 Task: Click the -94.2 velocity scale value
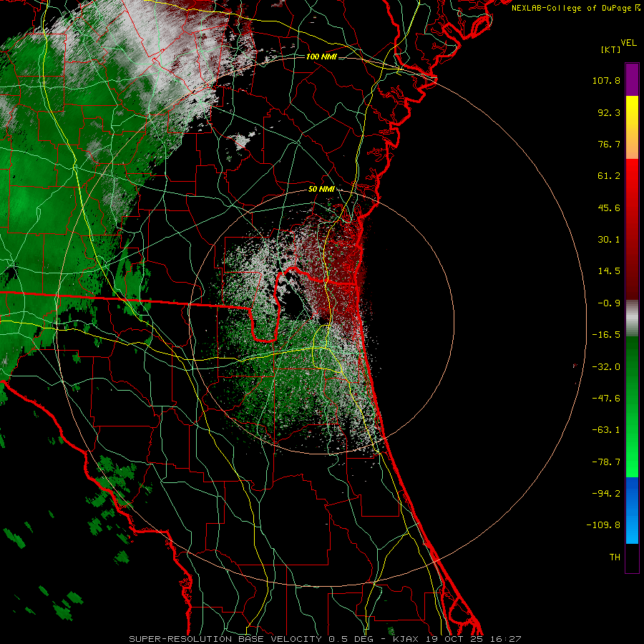pyautogui.click(x=606, y=494)
